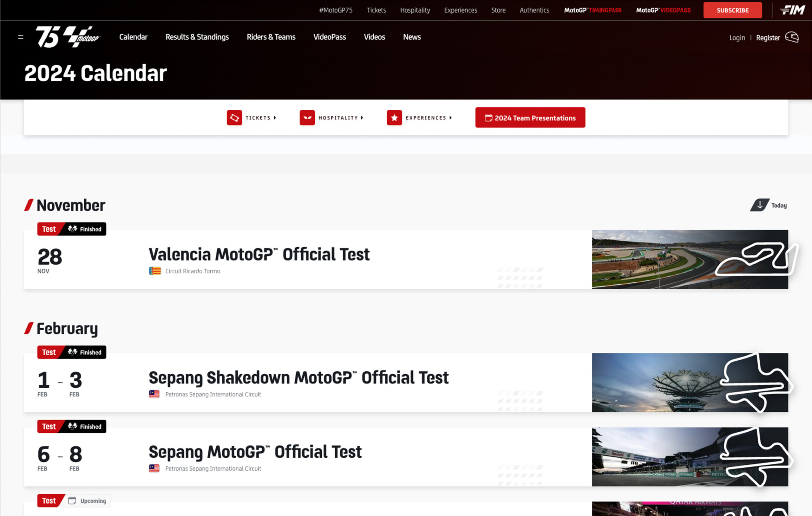The image size is (812, 516).
Task: Click the Valencia circuit track outline
Action: point(756,259)
